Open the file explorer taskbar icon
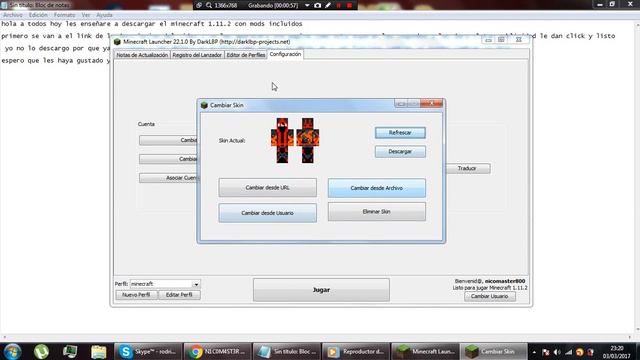Screen dimensions: 640x360 pyautogui.click(x=98, y=351)
